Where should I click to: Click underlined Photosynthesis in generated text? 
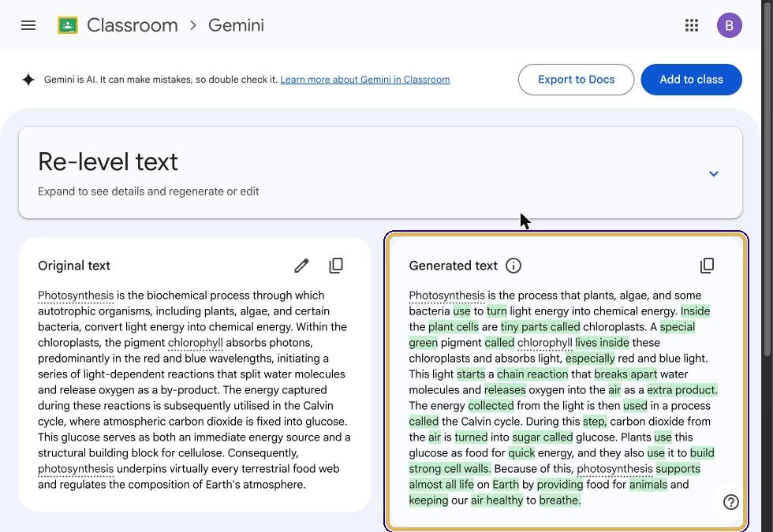[446, 295]
